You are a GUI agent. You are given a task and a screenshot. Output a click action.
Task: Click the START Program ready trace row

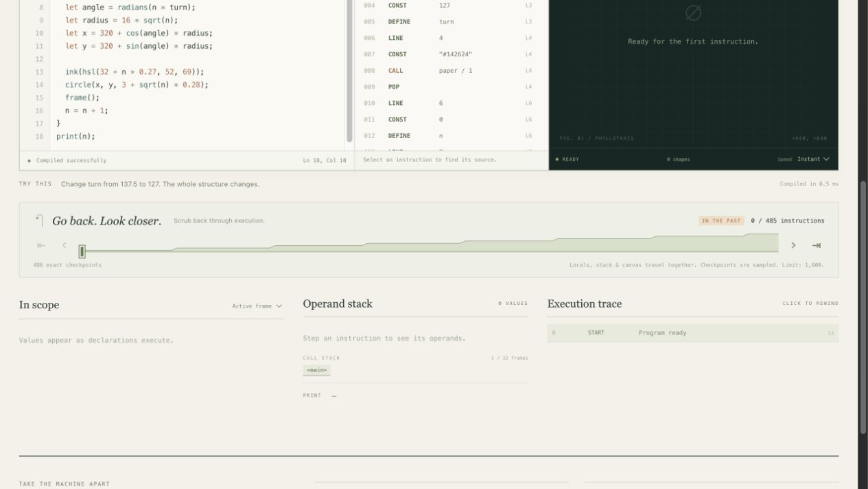[693, 333]
